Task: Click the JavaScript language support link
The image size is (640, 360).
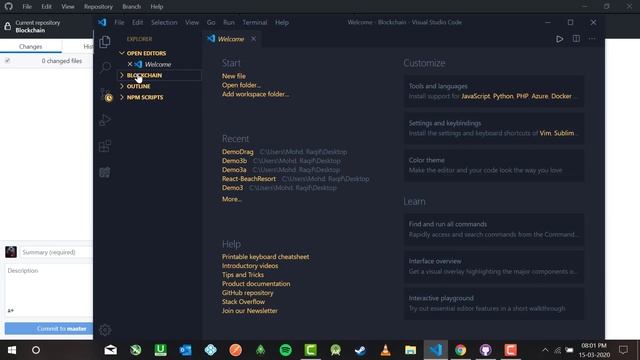Action: click(x=476, y=96)
